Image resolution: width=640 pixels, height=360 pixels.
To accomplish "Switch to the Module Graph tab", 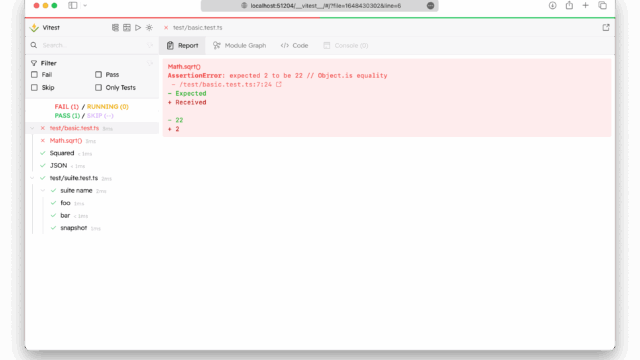I will pos(240,46).
